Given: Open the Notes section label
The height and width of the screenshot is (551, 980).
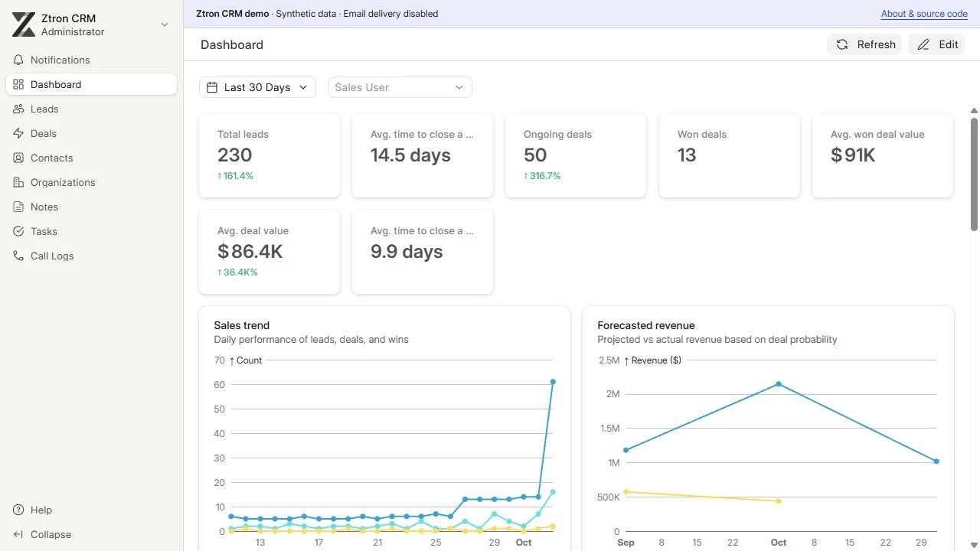Looking at the screenshot, I should pyautogui.click(x=44, y=207).
